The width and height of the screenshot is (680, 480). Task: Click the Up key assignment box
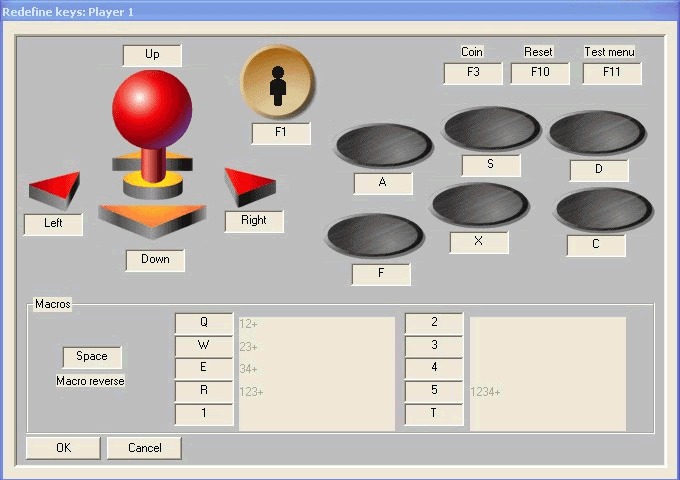[152, 55]
